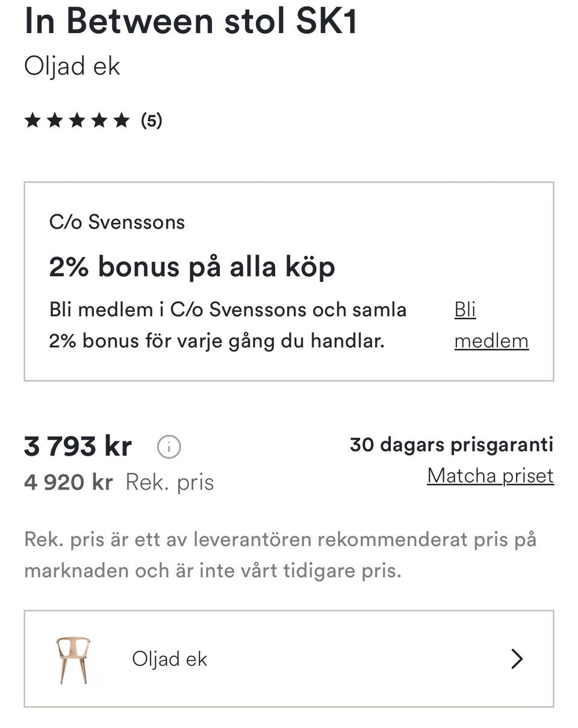Click the second rating star

55,120
